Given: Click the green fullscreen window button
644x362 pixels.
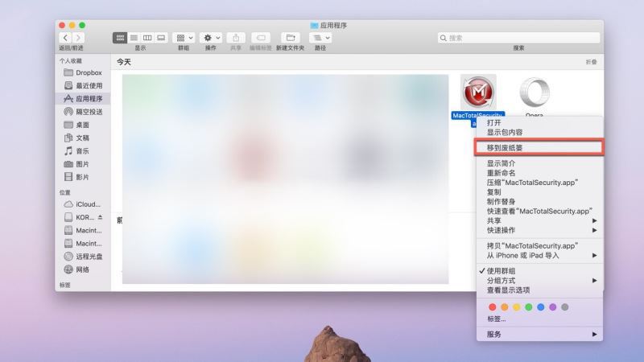Looking at the screenshot, I should point(82,26).
